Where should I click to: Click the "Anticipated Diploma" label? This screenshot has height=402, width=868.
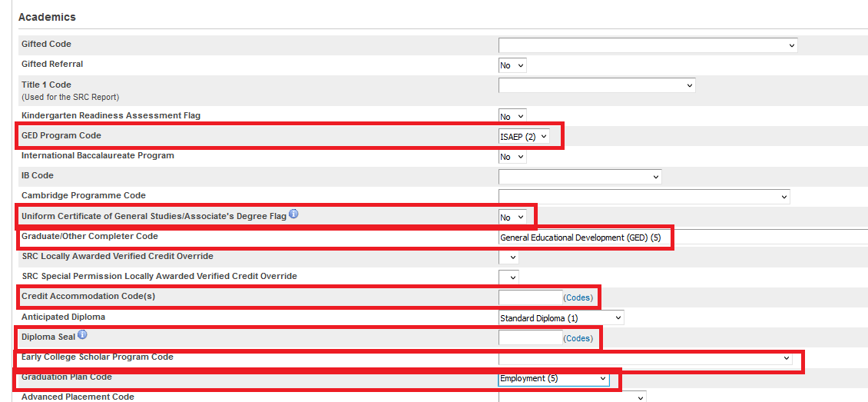[63, 317]
